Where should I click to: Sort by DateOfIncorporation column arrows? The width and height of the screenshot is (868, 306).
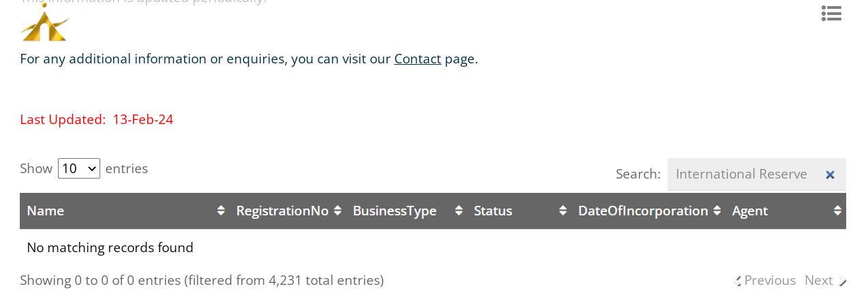pos(717,211)
